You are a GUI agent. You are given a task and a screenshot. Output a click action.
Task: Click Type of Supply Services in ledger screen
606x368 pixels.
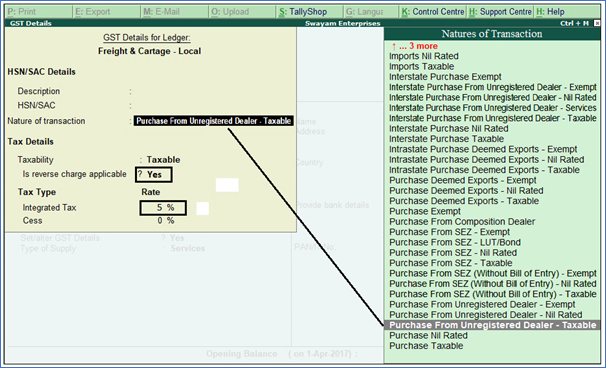(187, 249)
